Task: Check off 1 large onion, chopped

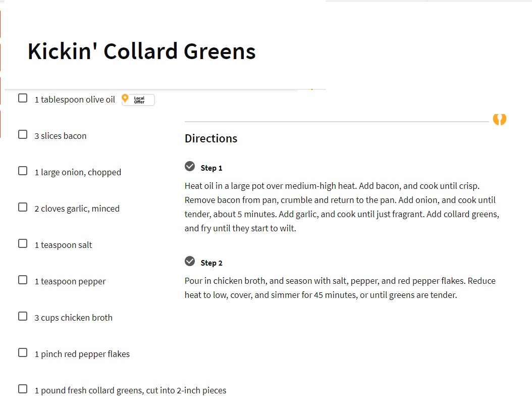Action: click(23, 171)
